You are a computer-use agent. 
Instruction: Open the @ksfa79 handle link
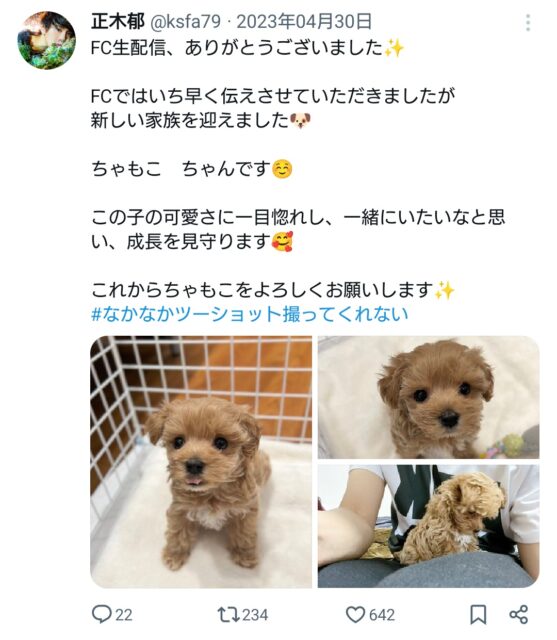186,21
